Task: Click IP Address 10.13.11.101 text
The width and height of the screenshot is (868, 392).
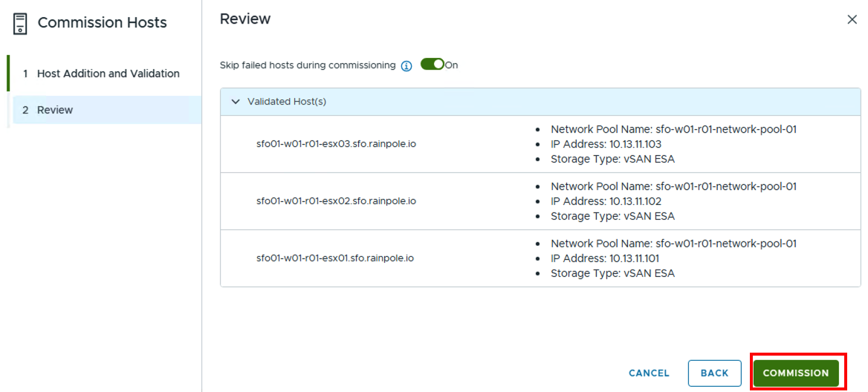Action: 605,258
